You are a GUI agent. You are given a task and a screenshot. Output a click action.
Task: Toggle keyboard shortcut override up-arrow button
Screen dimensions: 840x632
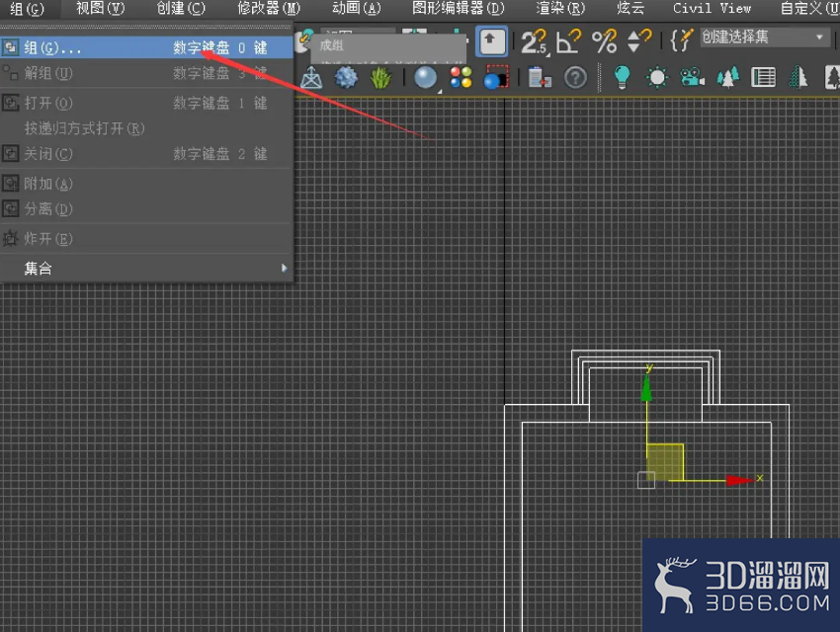point(492,41)
